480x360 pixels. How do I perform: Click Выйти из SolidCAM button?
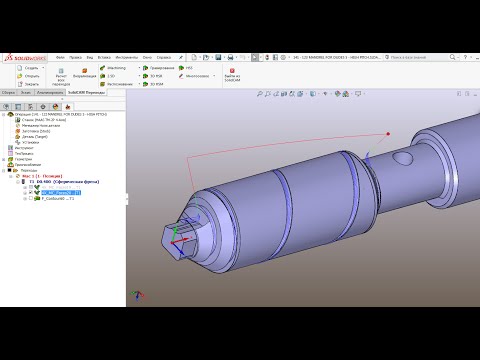tap(232, 75)
